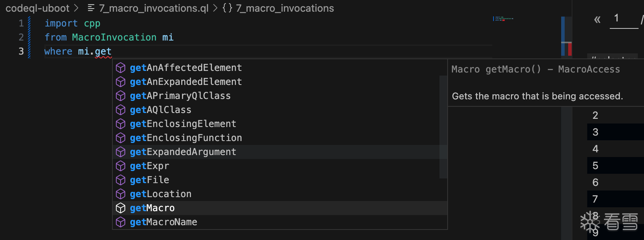Click the editor minimap code preview

click(x=504, y=19)
